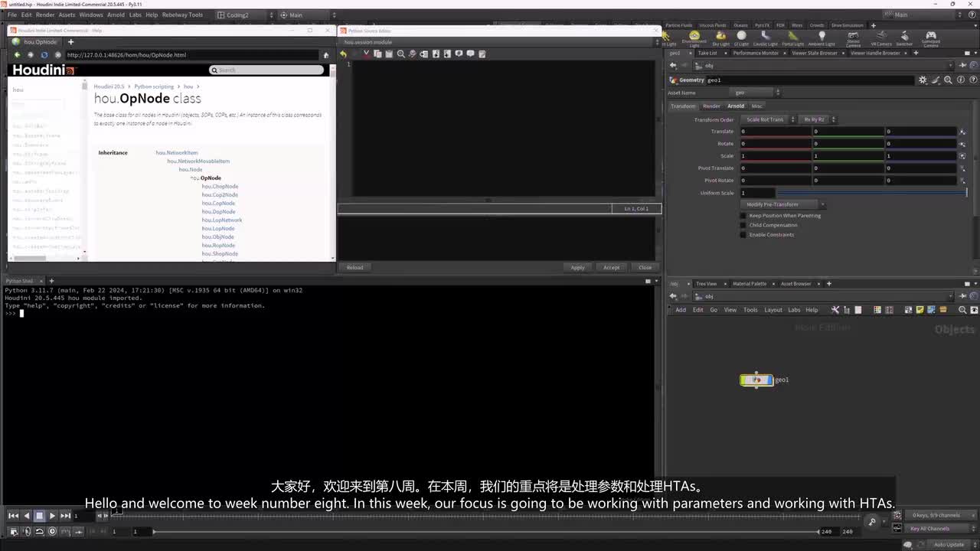Go back in parameter pane navigation
This screenshot has width=980, height=551.
[673, 66]
